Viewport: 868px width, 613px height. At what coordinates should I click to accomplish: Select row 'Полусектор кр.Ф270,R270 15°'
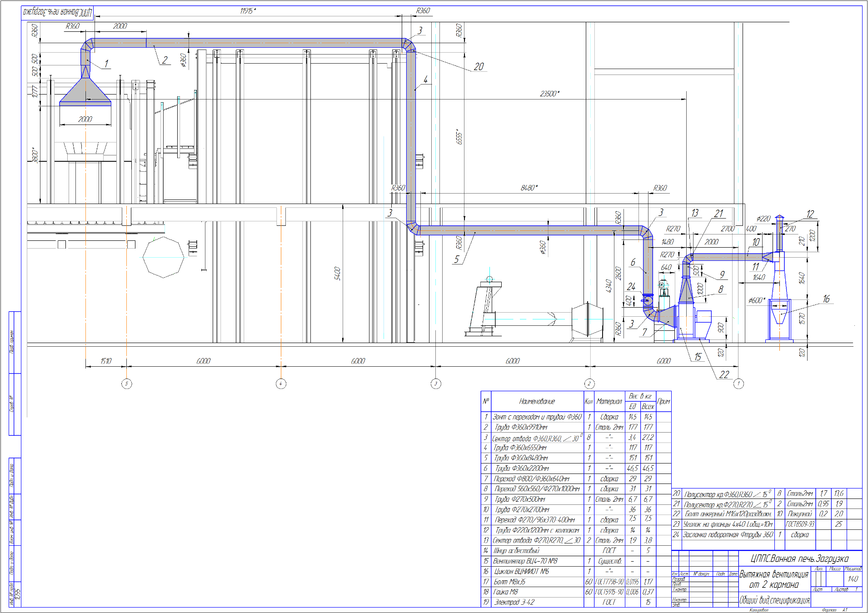pos(767,504)
